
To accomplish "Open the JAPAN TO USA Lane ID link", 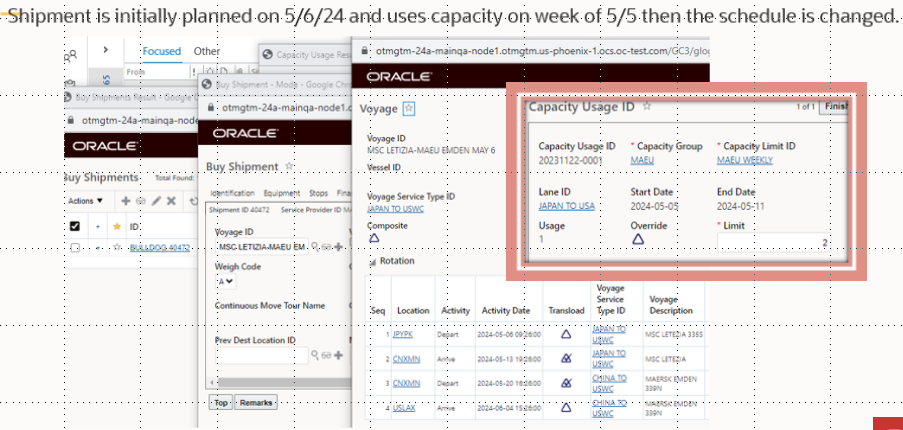I will [x=567, y=206].
